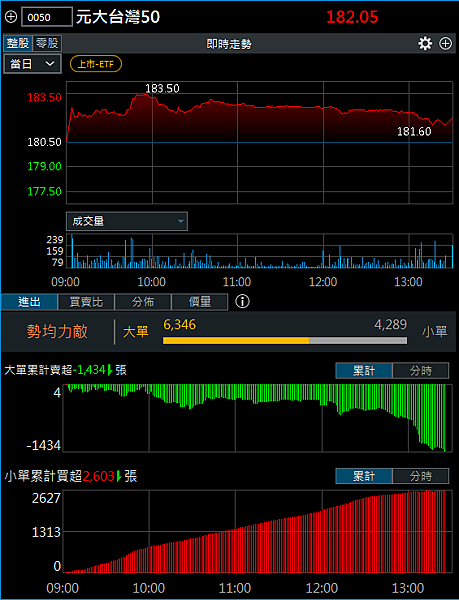Switch 小單 chart to 分時 mode
This screenshot has height=600, width=459.
point(420,476)
